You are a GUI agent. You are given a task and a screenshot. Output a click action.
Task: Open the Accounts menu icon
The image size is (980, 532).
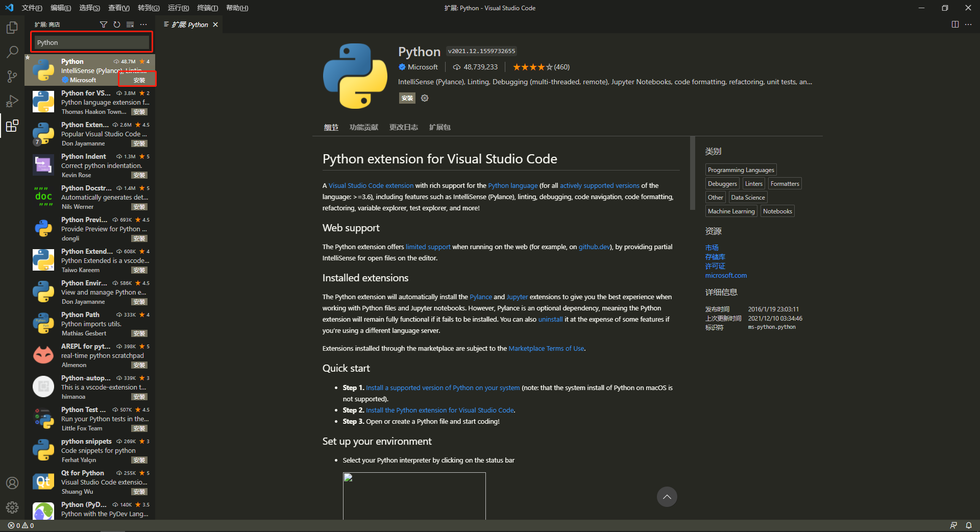click(12, 483)
